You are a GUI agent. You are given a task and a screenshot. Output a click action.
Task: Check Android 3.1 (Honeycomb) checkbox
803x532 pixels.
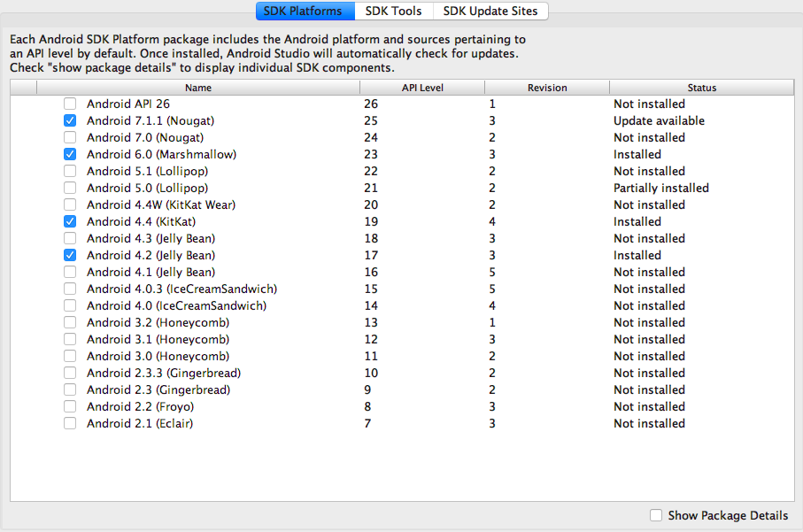click(70, 340)
